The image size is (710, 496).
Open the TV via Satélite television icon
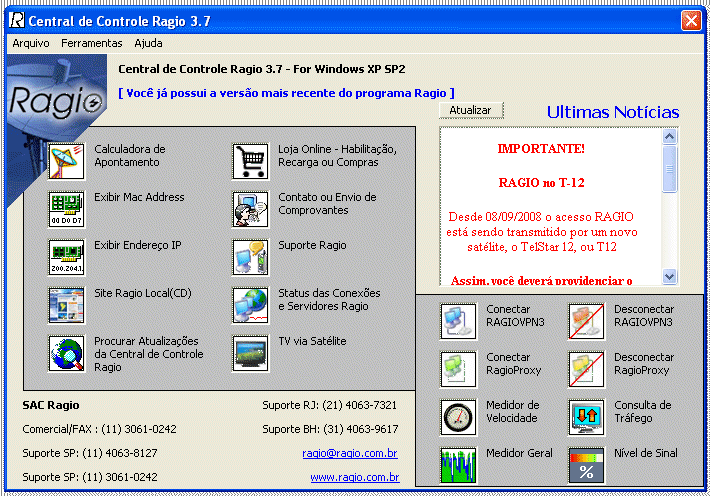click(x=250, y=353)
